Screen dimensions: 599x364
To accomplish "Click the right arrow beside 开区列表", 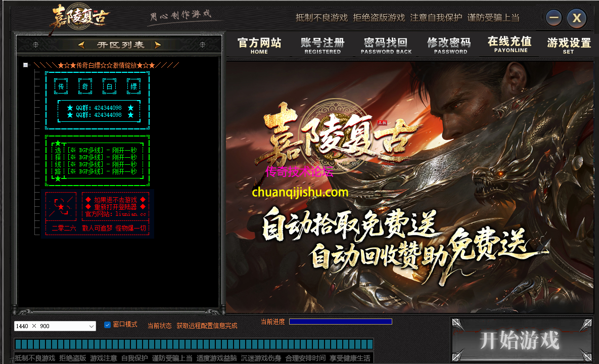I will coord(159,44).
